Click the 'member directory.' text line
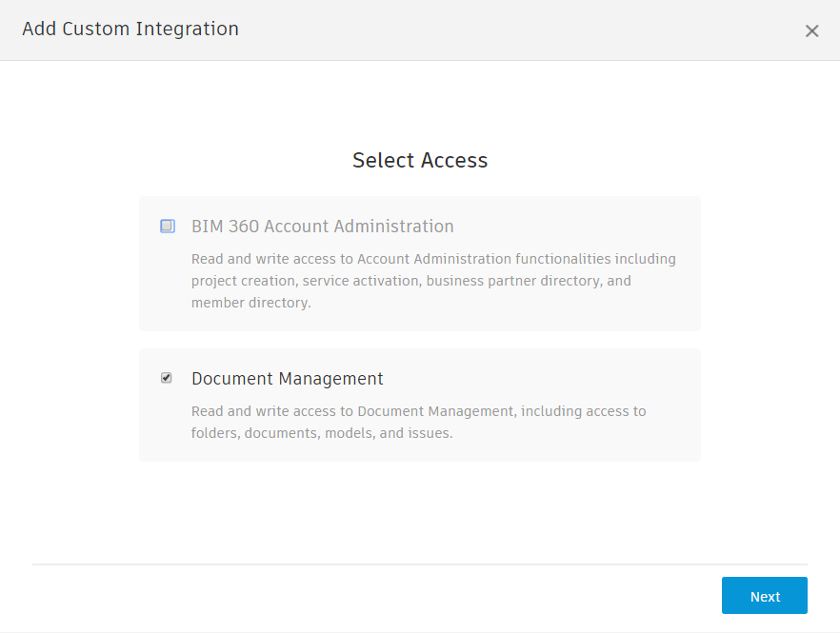The height and width of the screenshot is (633, 840). (250, 303)
